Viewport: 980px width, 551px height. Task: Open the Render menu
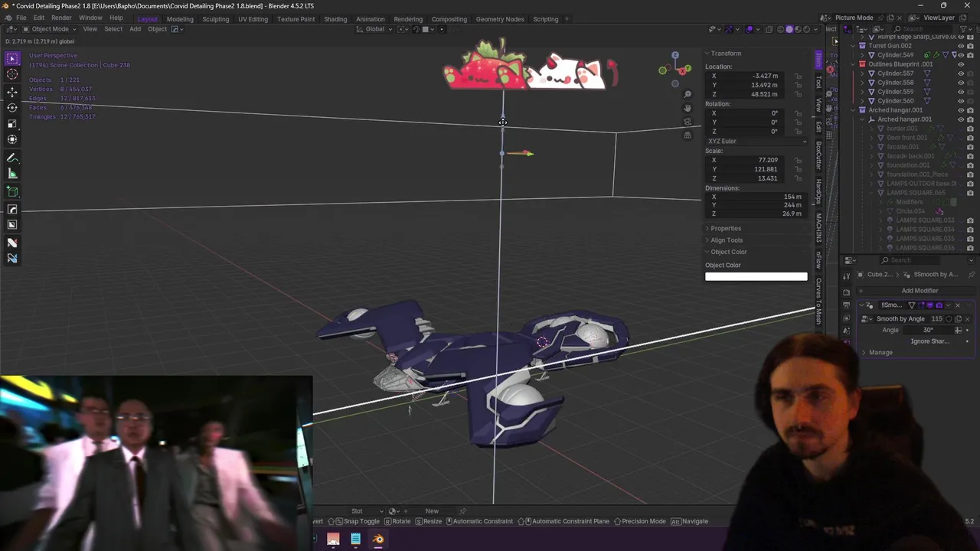[61, 18]
